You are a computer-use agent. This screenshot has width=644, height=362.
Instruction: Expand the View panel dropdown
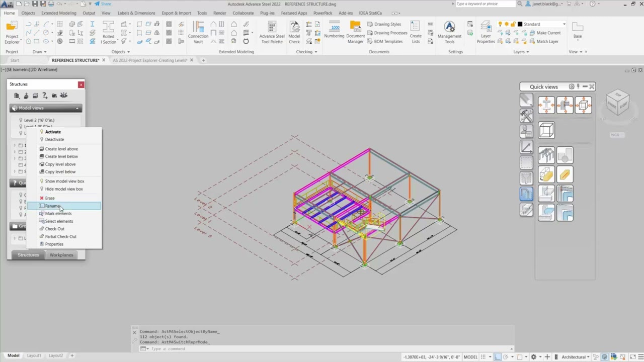[x=578, y=52]
